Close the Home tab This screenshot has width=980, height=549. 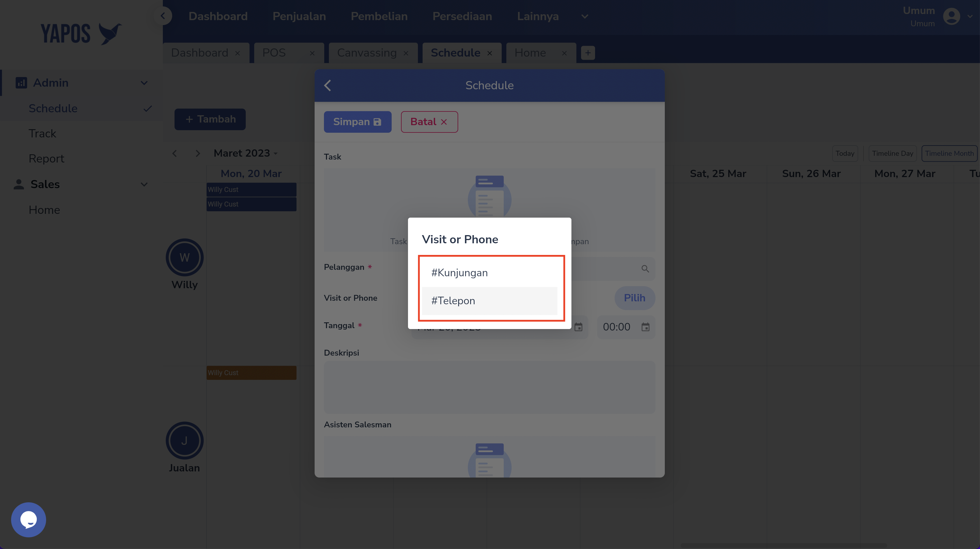pyautogui.click(x=564, y=53)
